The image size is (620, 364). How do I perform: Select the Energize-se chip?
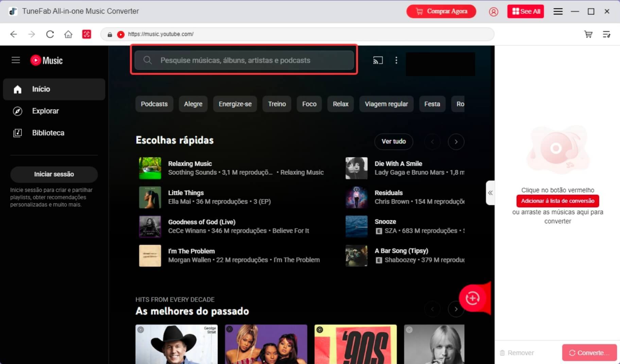coord(235,104)
